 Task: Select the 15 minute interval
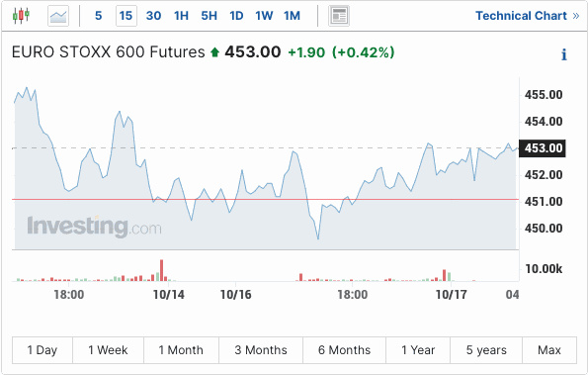click(x=126, y=16)
